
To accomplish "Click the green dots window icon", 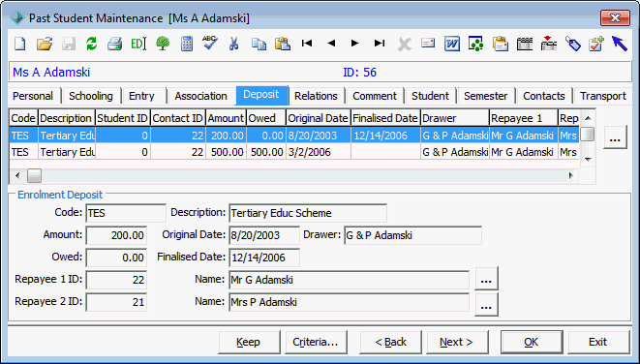I will [476, 44].
